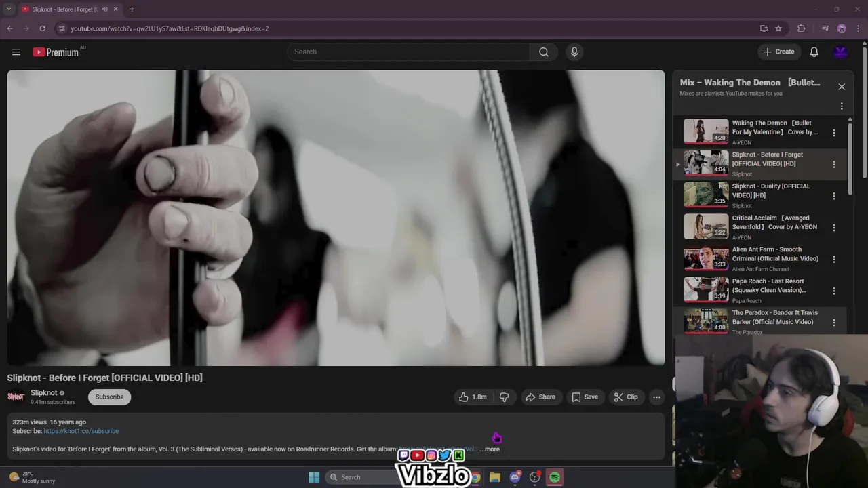Open OBS Studio from the taskbar
Image resolution: width=868 pixels, height=488 pixels.
click(535, 477)
